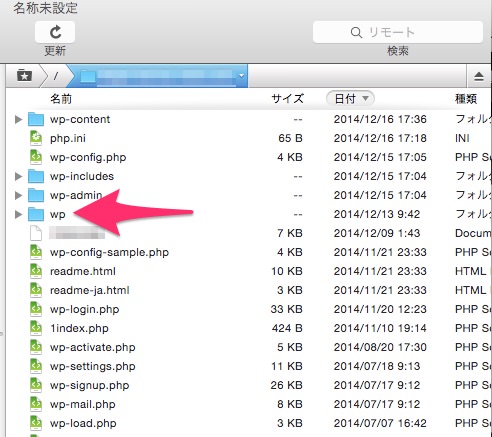Focus the リモート search field
Screen dimensions: 492x437
coord(398,32)
